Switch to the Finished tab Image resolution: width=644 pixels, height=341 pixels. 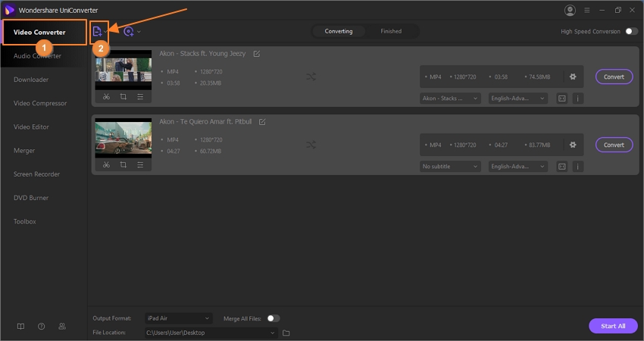(391, 31)
